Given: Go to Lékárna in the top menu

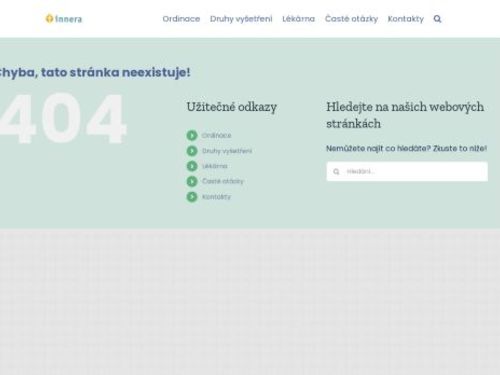Looking at the screenshot, I should tap(299, 19).
